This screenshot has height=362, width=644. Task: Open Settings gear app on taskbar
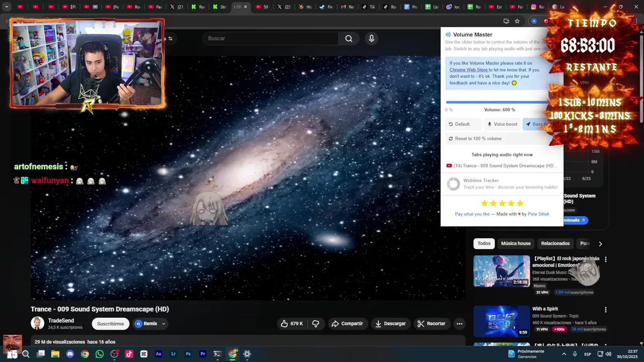[247, 354]
